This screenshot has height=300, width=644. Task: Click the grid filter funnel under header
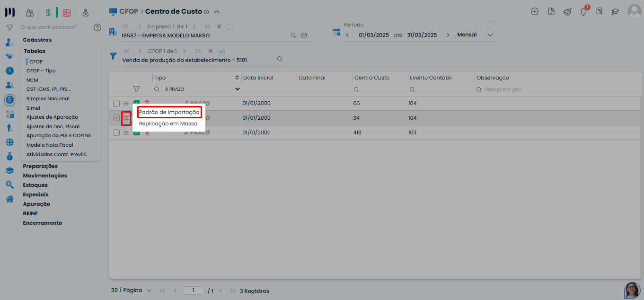pos(136,89)
